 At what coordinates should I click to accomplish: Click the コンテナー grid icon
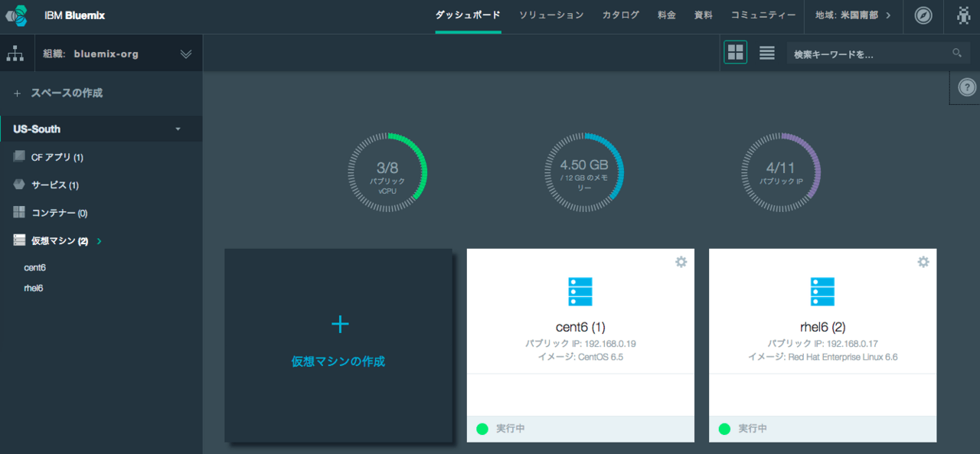(19, 212)
